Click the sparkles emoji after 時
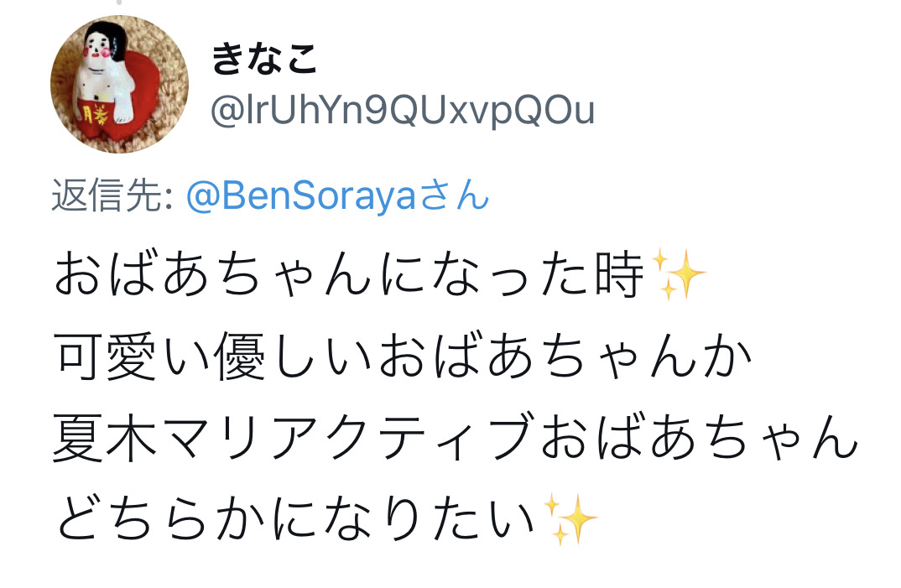This screenshot has width=901, height=588. click(679, 274)
